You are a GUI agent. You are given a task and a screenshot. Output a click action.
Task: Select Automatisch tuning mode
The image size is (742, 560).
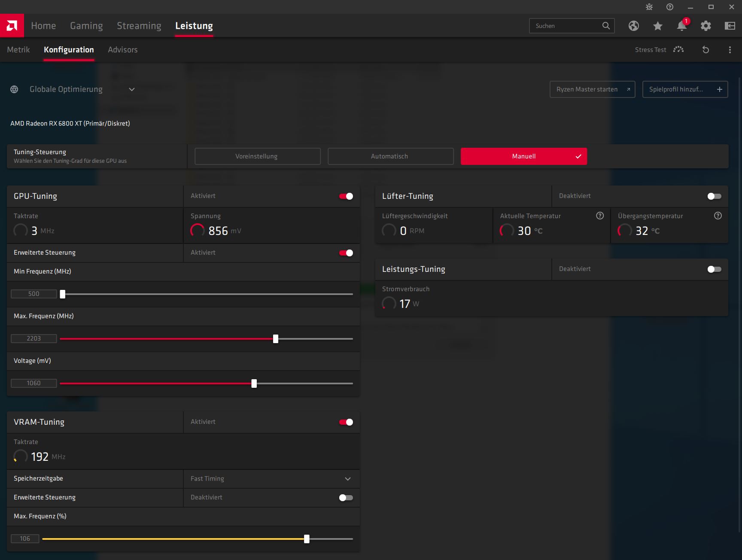click(x=391, y=156)
